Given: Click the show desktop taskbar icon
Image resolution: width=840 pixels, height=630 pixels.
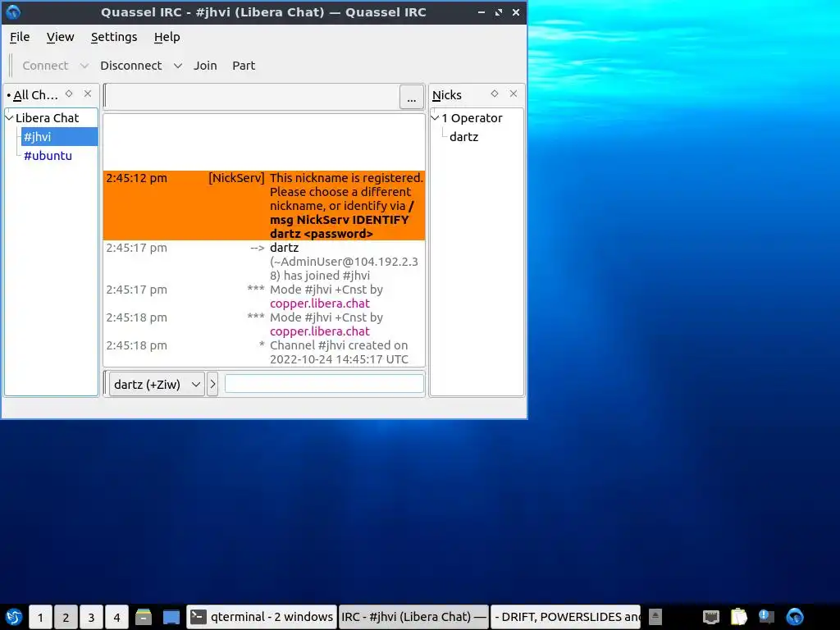Looking at the screenshot, I should (171, 617).
